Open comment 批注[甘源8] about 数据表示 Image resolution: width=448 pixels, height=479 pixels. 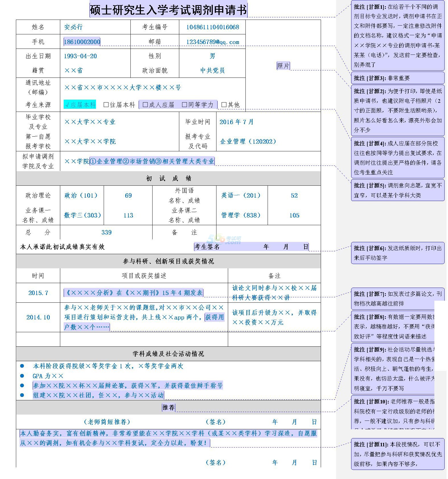[393, 327]
